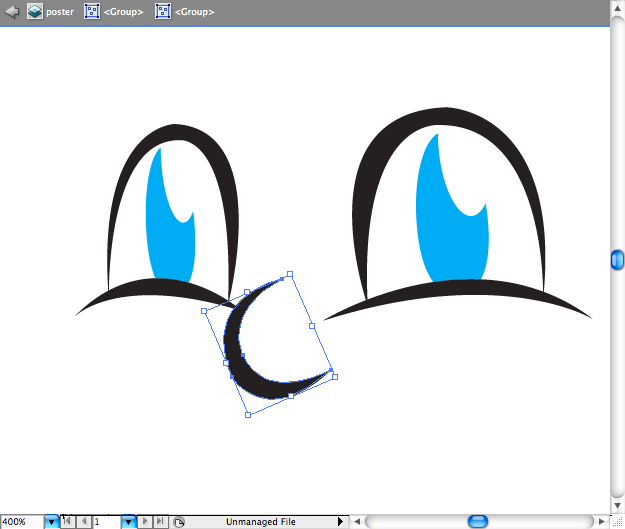Click the 'Unmanaged File' status text
Image resolution: width=625 pixels, height=529 pixels.
261,522
